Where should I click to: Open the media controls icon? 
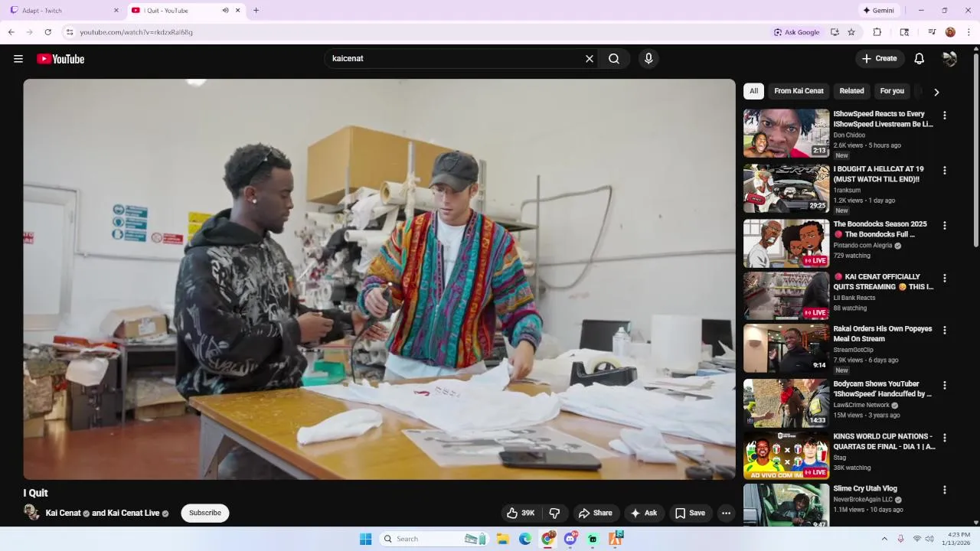[x=932, y=32]
